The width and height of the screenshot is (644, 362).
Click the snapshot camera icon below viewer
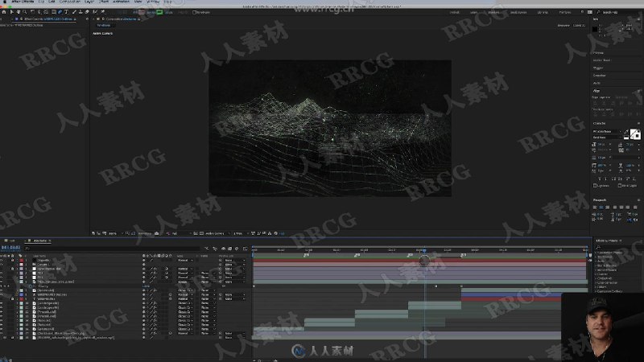tap(156, 233)
